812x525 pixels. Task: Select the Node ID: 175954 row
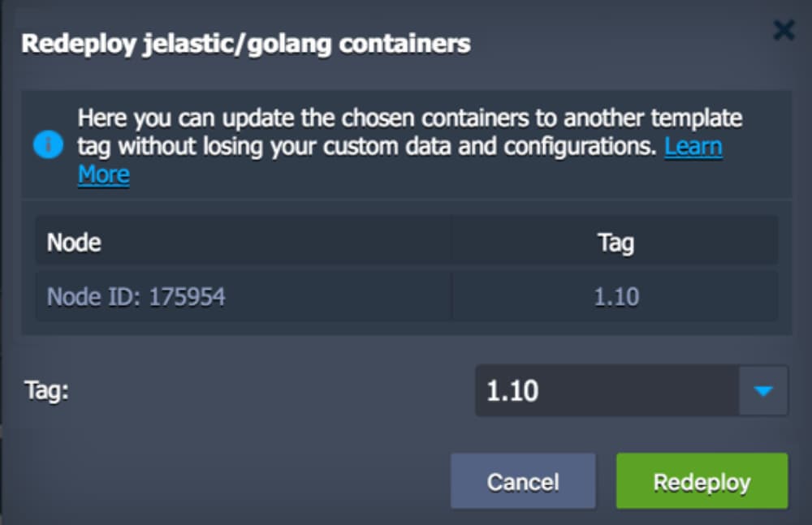(136, 297)
